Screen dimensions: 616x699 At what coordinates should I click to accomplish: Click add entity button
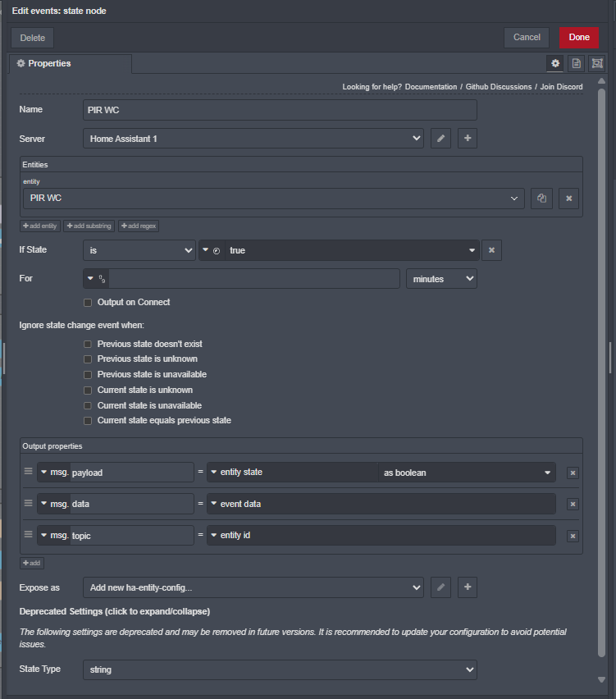[x=40, y=226]
